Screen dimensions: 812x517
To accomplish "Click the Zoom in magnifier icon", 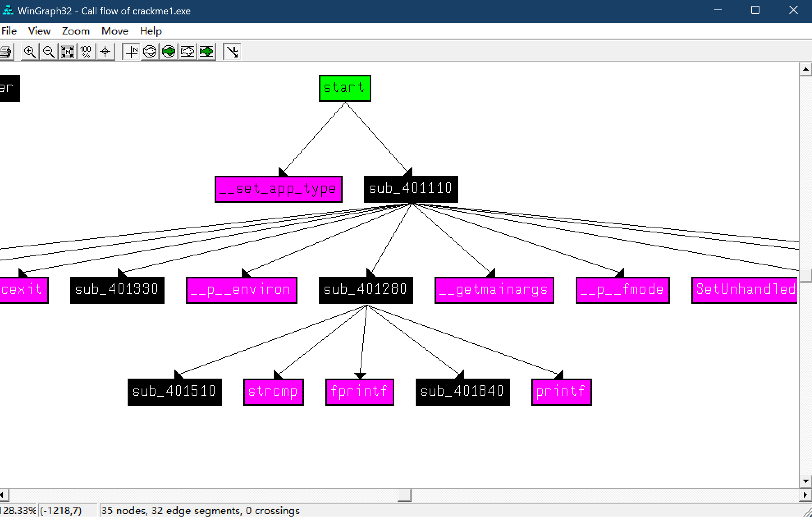I will (30, 52).
